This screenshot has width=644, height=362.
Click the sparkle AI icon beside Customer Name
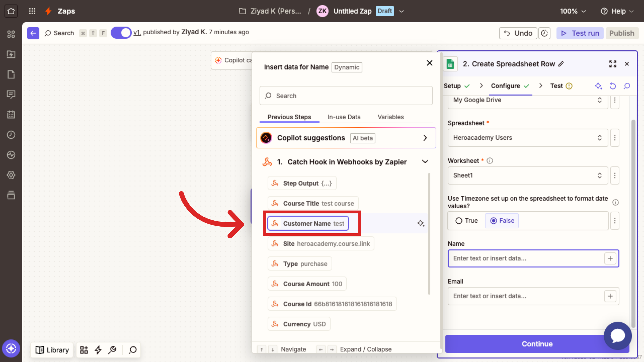click(x=421, y=223)
